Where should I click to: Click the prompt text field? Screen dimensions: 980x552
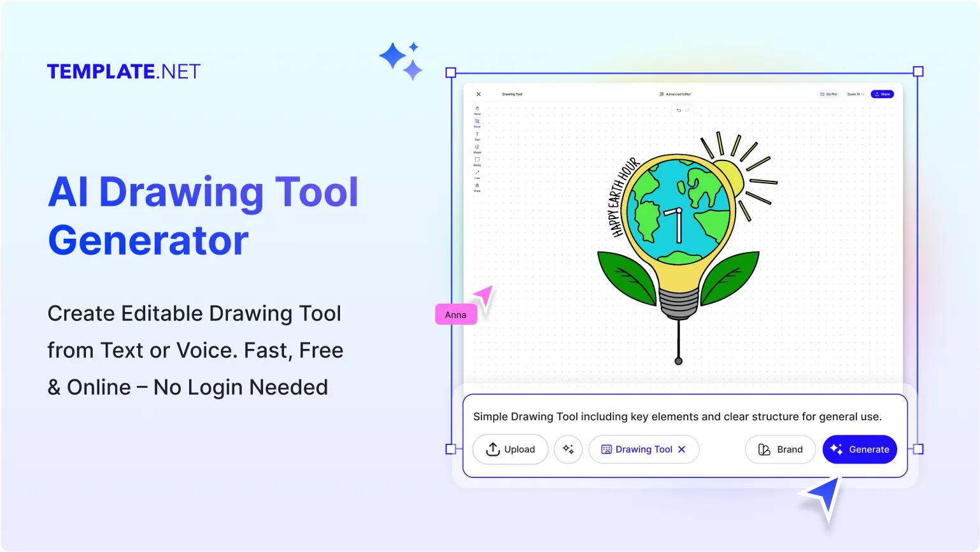(x=677, y=416)
